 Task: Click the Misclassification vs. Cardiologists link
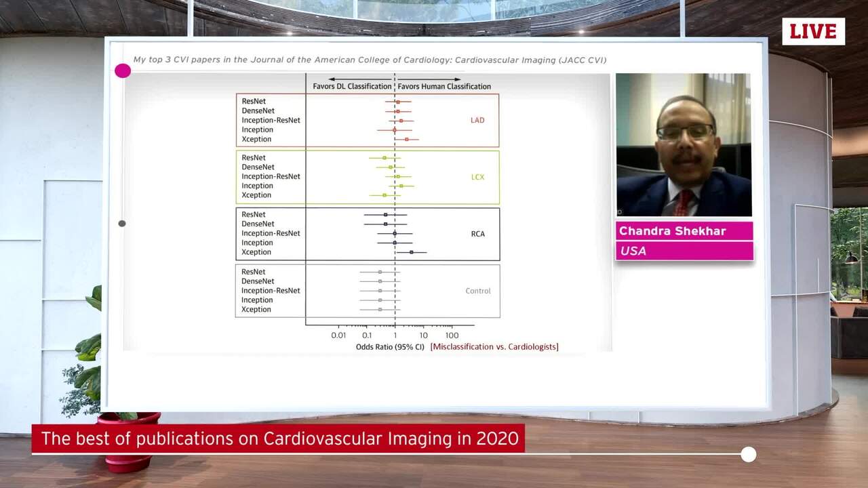pyautogui.click(x=494, y=346)
